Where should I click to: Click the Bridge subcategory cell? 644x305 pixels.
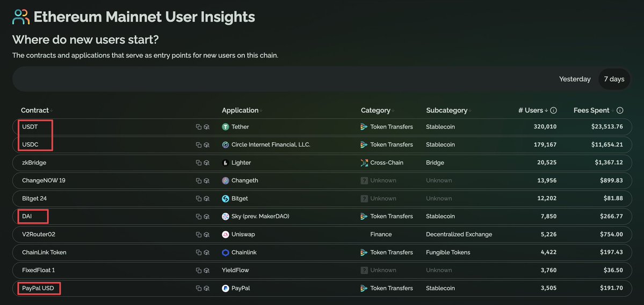pos(435,162)
